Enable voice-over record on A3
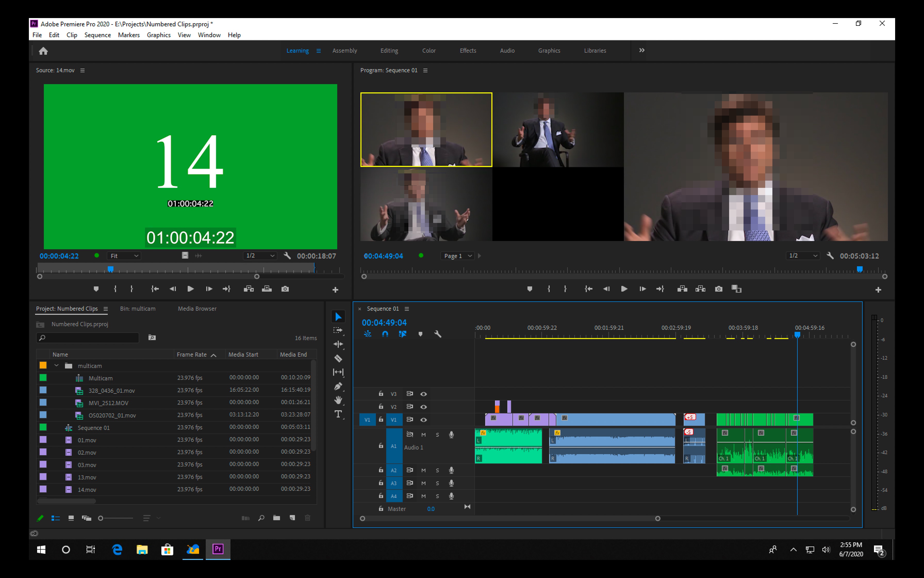This screenshot has height=578, width=924. click(451, 483)
